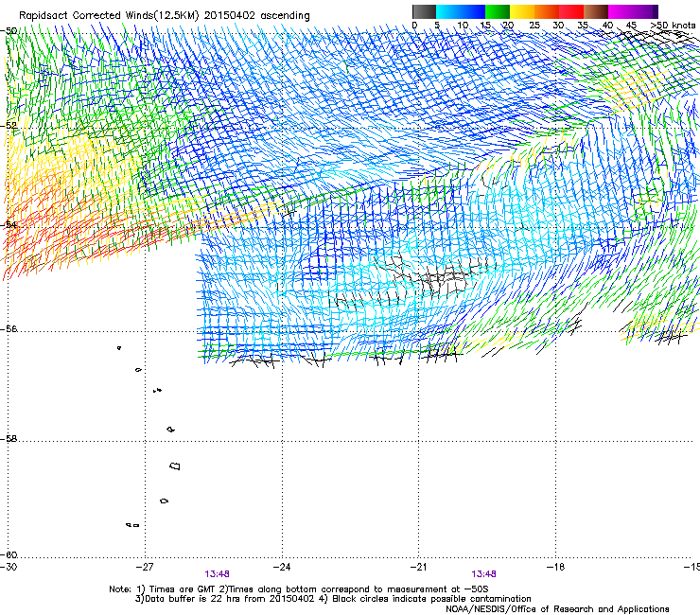Click the '>50 knots' legend label
The width and height of the screenshot is (700, 615).
tap(673, 25)
